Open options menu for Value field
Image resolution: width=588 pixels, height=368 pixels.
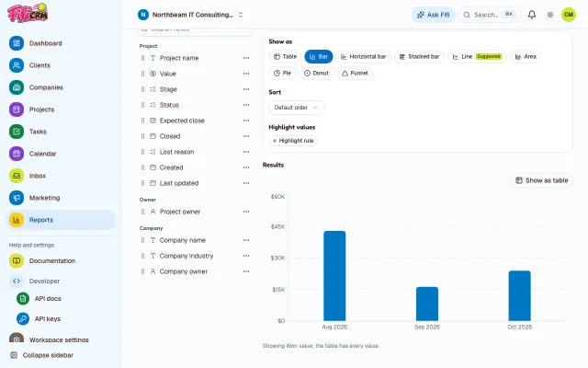246,74
